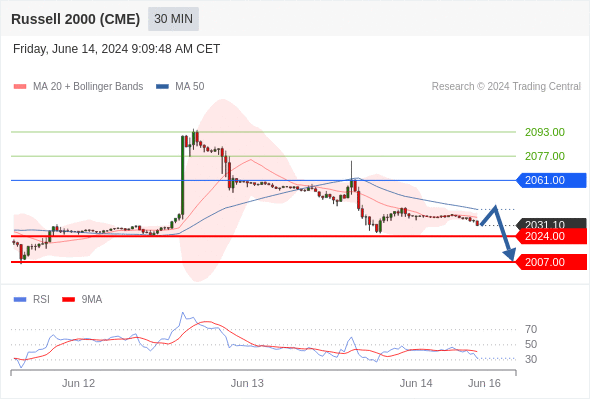Click the MA 50 legend label
590x400 pixels.
[190, 87]
